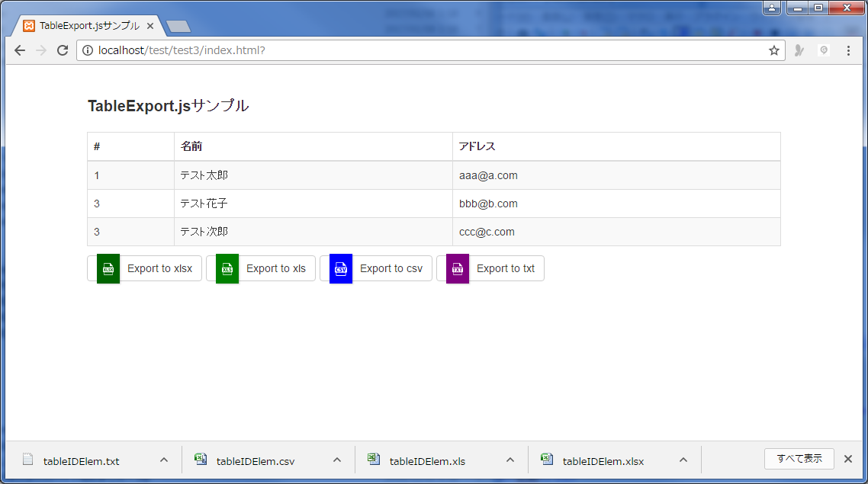The image size is (868, 484).
Task: Expand options for tableIDElem.xls download
Action: point(510,460)
